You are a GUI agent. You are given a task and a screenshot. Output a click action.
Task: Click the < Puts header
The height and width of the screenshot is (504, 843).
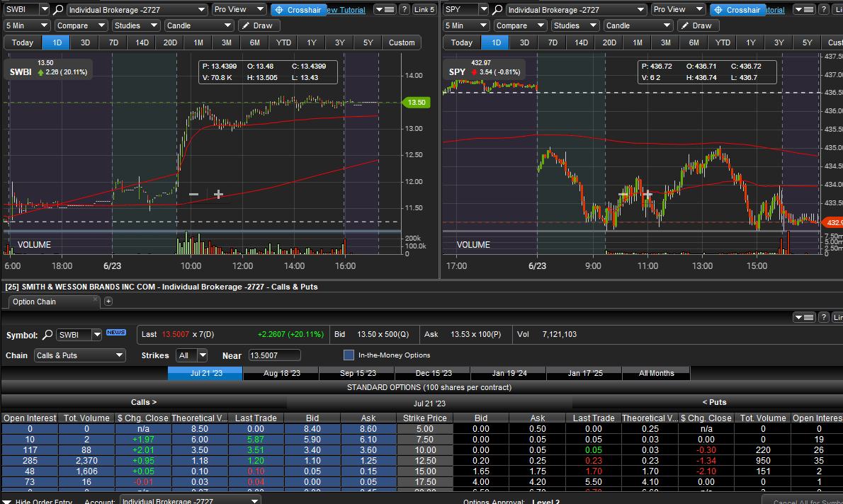point(714,402)
